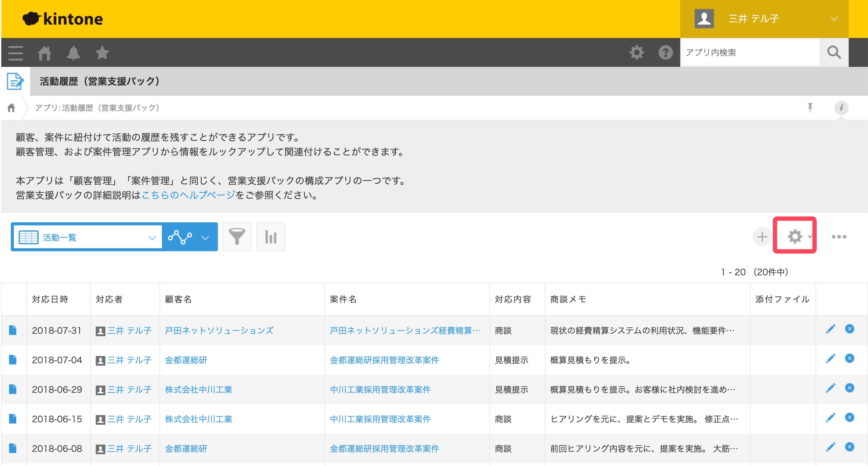Click record count 1 - 20 (20件中)
The height and width of the screenshot is (466, 868).
(x=755, y=272)
